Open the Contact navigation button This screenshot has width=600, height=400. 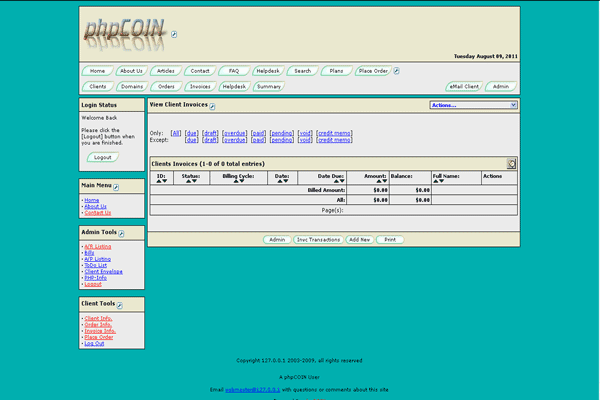(200, 71)
